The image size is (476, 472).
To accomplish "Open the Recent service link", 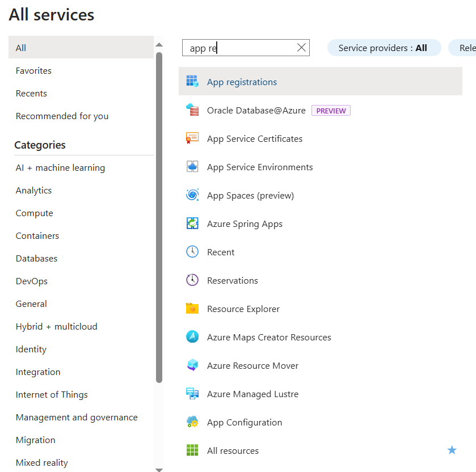I will 221,252.
